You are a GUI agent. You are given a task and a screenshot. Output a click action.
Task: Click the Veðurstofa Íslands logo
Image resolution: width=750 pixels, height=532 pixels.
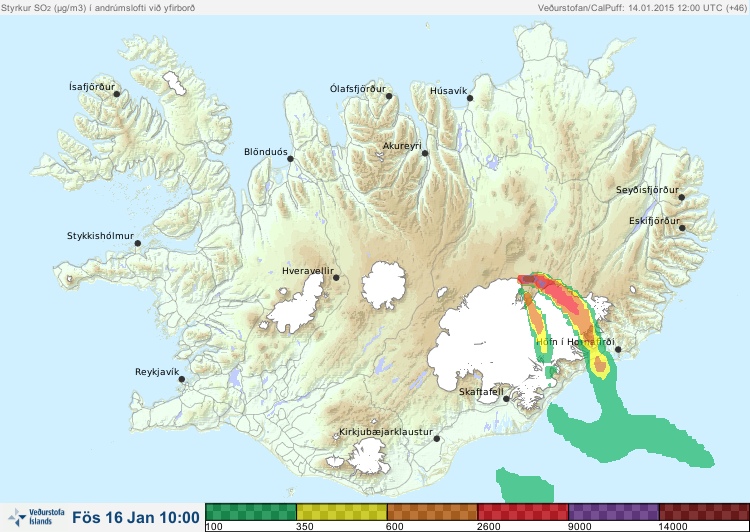pos(36,518)
